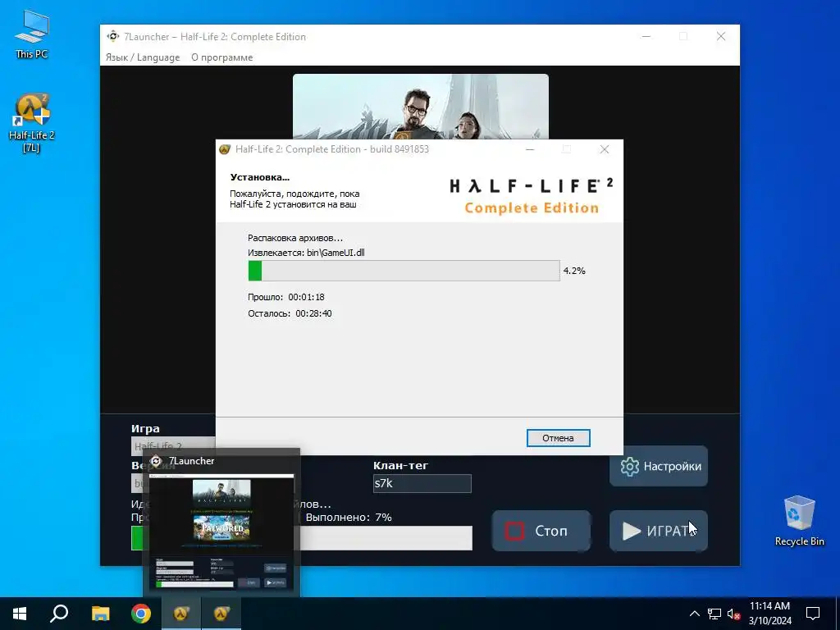Click the muted volume tray icon

click(x=733, y=614)
